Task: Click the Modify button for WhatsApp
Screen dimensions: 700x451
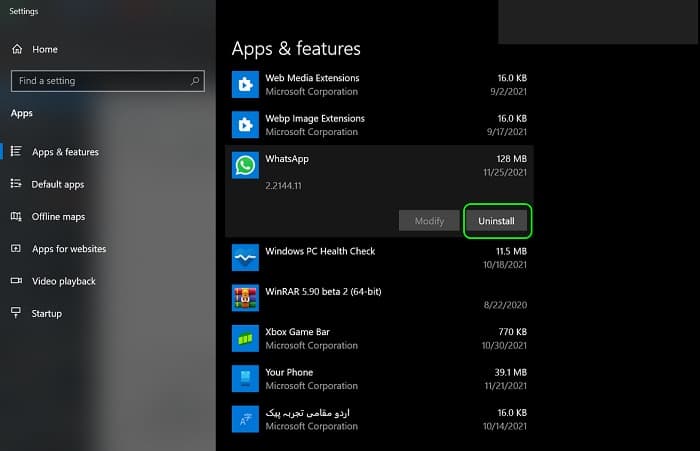Action: [x=429, y=221]
